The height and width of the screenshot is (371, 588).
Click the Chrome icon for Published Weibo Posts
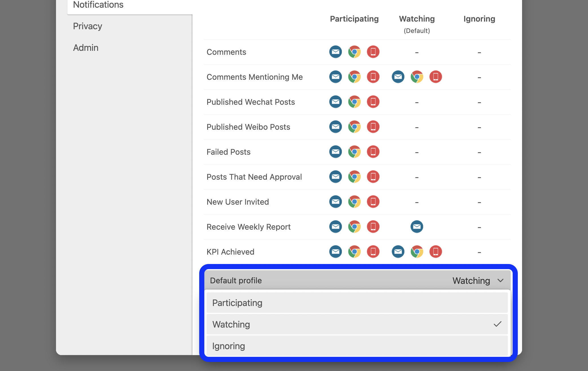click(354, 127)
